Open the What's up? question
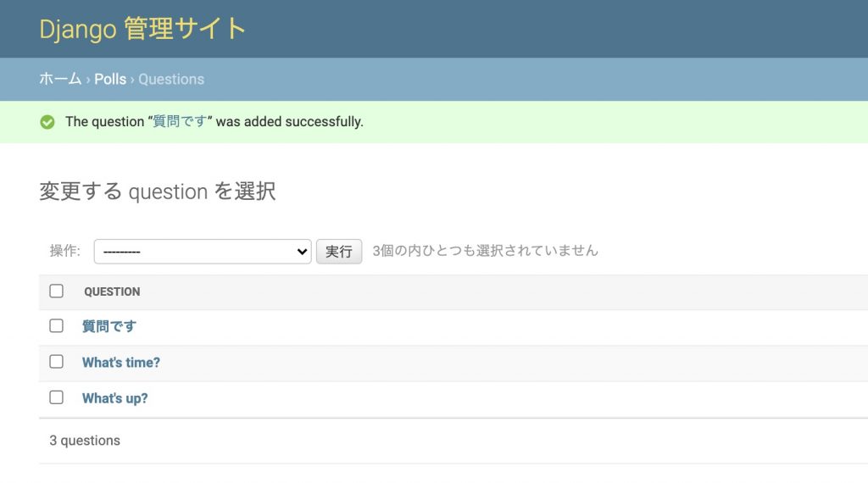This screenshot has width=868, height=483. [115, 398]
